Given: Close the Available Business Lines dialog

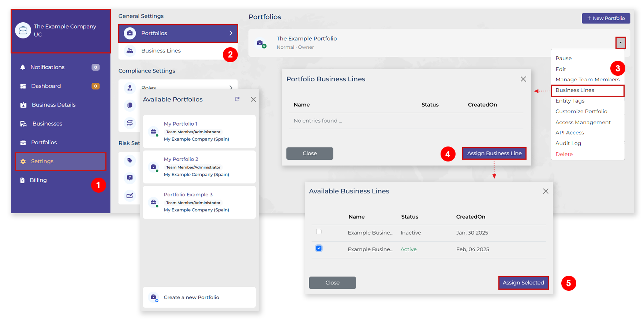Looking at the screenshot, I should click(546, 191).
